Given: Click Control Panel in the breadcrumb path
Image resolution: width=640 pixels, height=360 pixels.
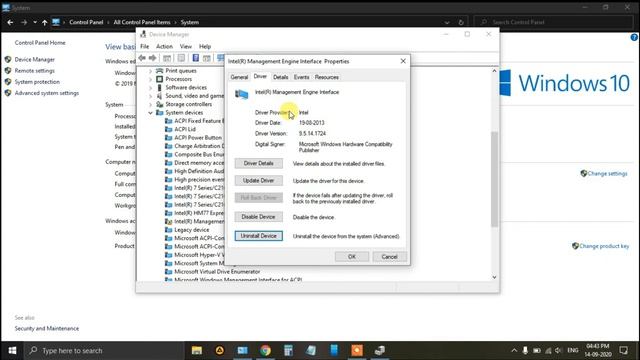Looking at the screenshot, I should click(86, 22).
